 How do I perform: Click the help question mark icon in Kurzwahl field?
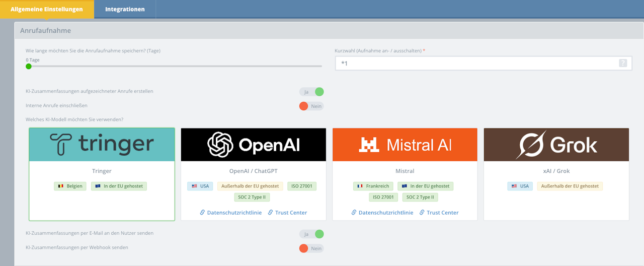[623, 63]
